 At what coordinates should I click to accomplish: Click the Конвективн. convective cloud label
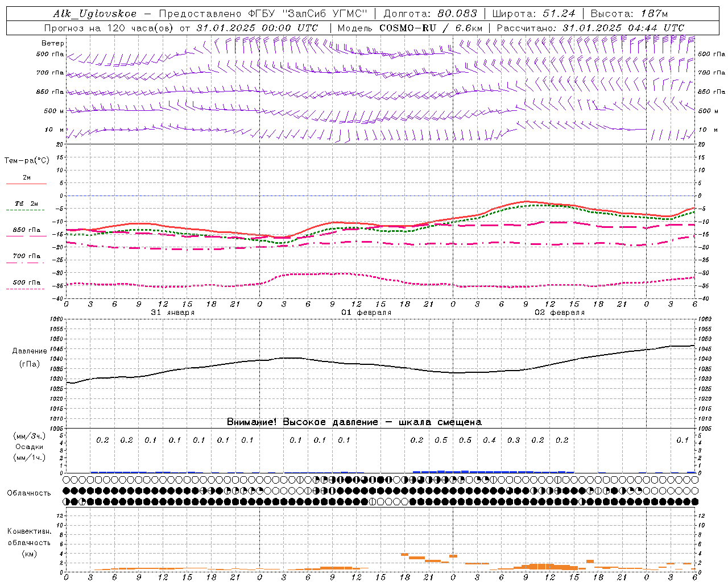(x=29, y=531)
